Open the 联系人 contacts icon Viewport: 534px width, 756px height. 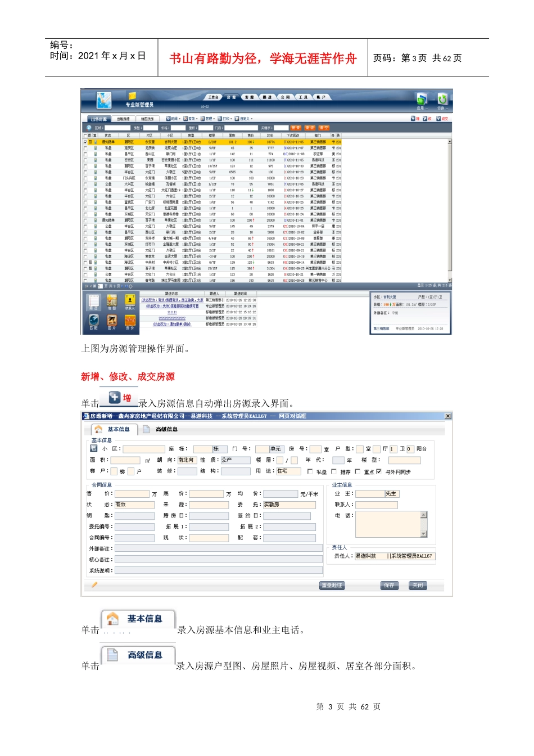[130, 303]
